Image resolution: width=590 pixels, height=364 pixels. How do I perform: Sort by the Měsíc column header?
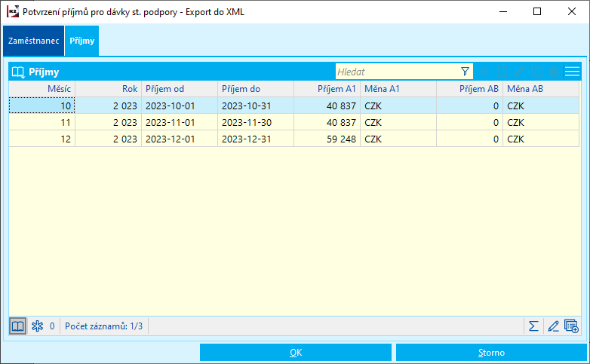(x=42, y=89)
